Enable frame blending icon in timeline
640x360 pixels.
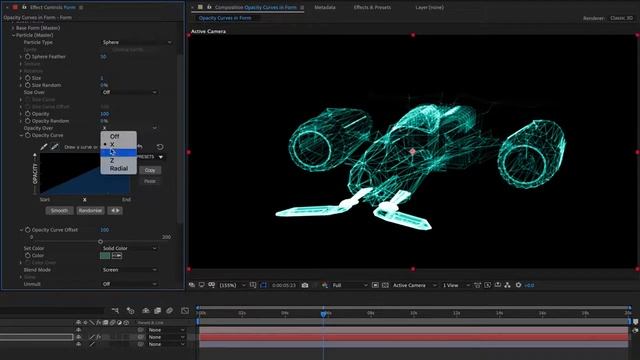pyautogui.click(x=158, y=311)
